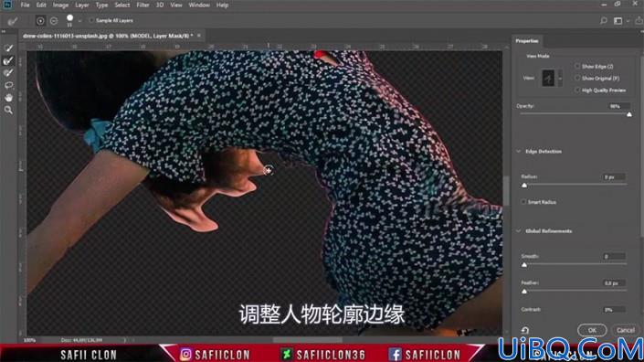Viewport: 644px width, 362px height.
Task: Click the Opacity slider handle
Action: pos(629,114)
